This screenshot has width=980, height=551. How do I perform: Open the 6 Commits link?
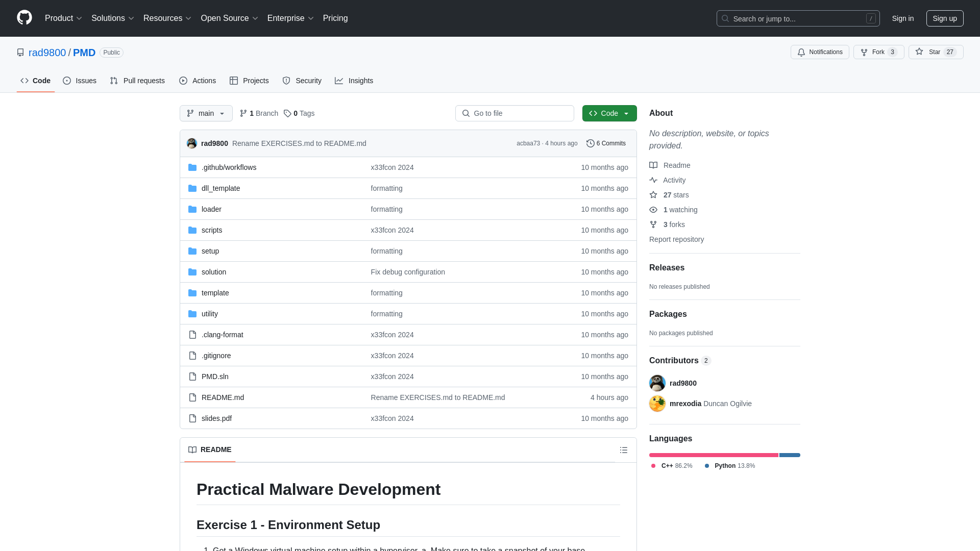point(606,143)
